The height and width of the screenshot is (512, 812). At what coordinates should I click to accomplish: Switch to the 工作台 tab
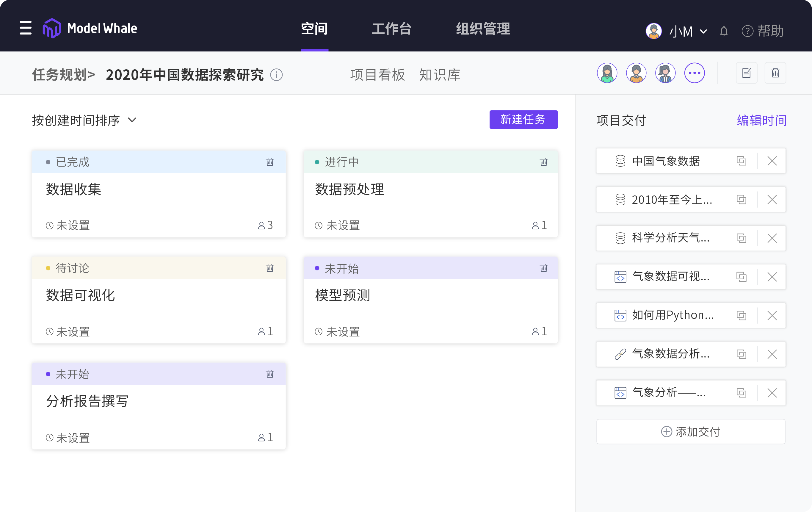(x=391, y=29)
